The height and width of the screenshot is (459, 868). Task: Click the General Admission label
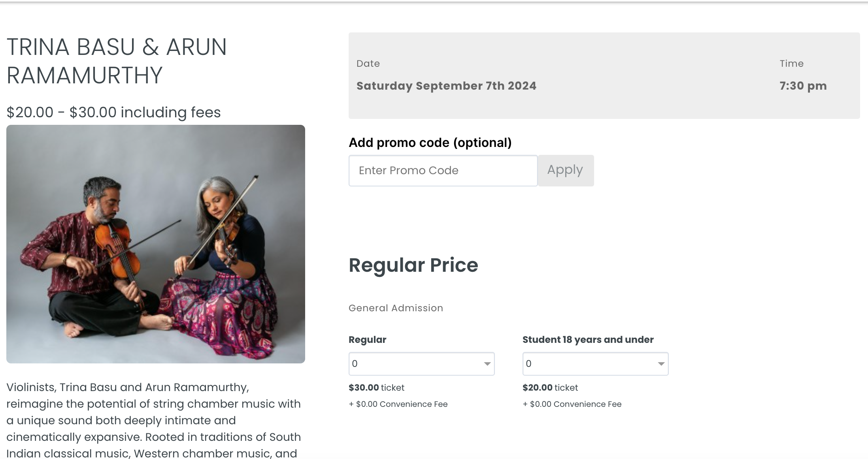tap(396, 308)
